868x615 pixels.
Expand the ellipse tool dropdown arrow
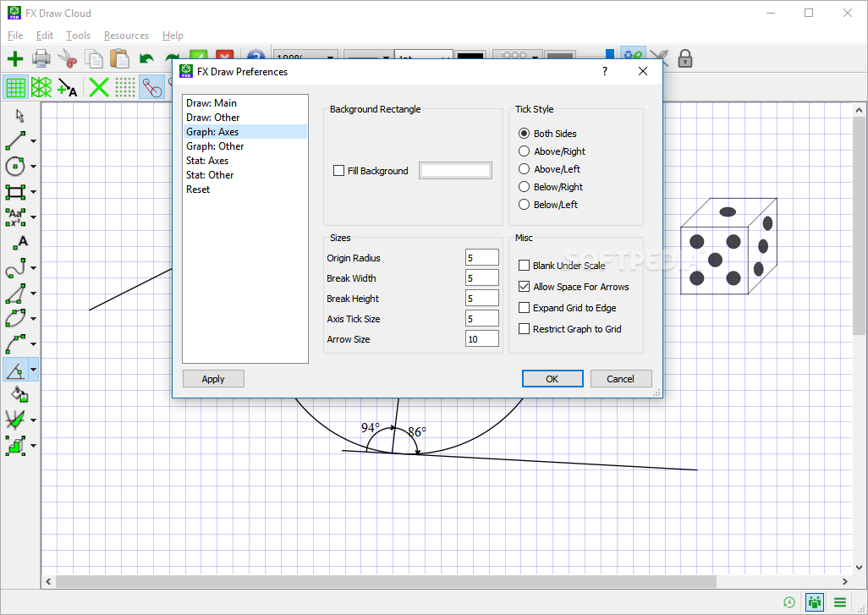point(33,320)
